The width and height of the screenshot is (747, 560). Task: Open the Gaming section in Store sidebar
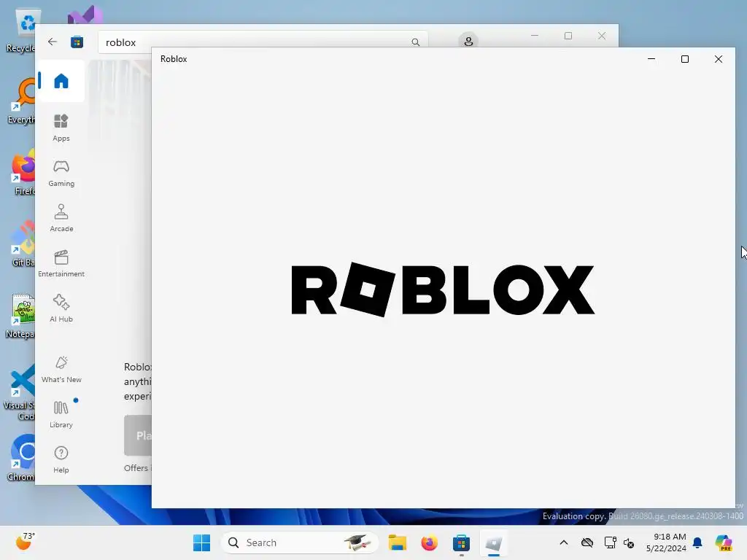61,173
